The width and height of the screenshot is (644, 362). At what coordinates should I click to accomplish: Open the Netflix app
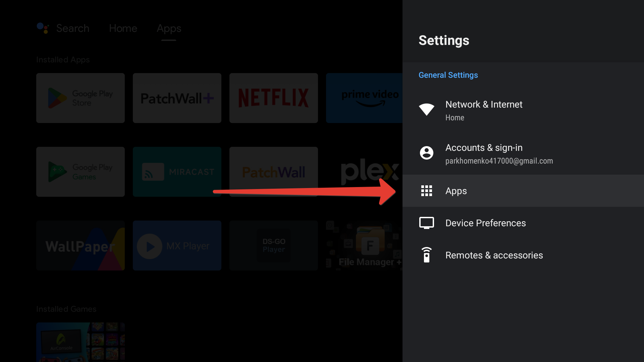[x=274, y=98]
